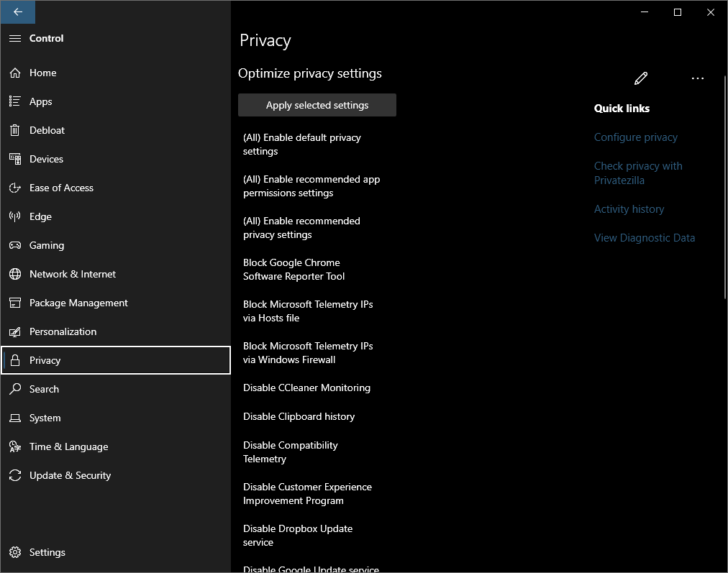Open the Debloat section
The image size is (728, 573).
point(116,130)
